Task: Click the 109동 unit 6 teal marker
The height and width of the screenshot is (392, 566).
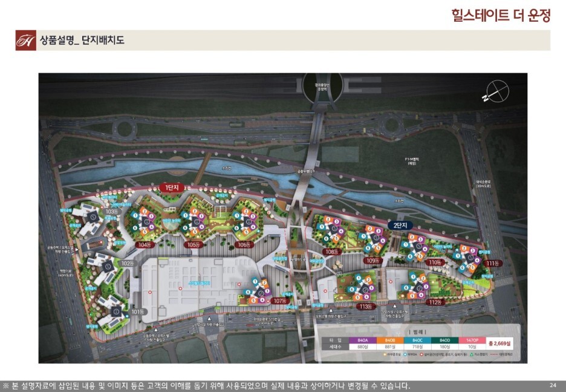Action: point(368,248)
